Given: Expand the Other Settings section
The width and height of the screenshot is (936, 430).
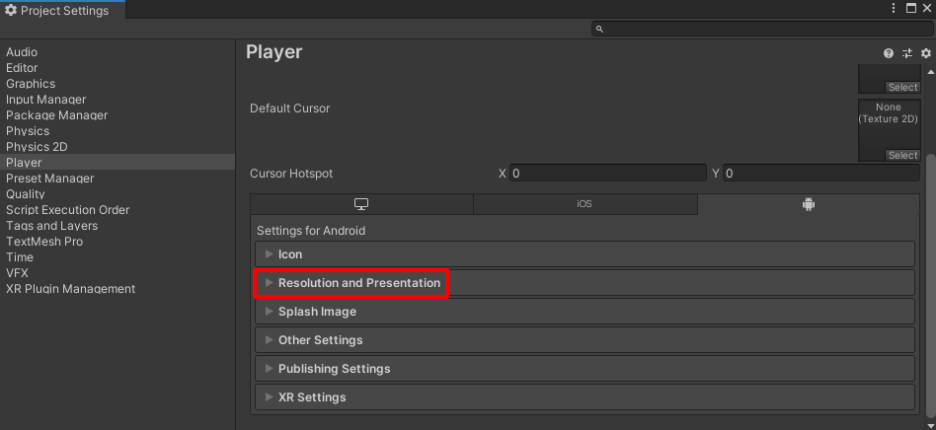Looking at the screenshot, I should click(x=585, y=340).
